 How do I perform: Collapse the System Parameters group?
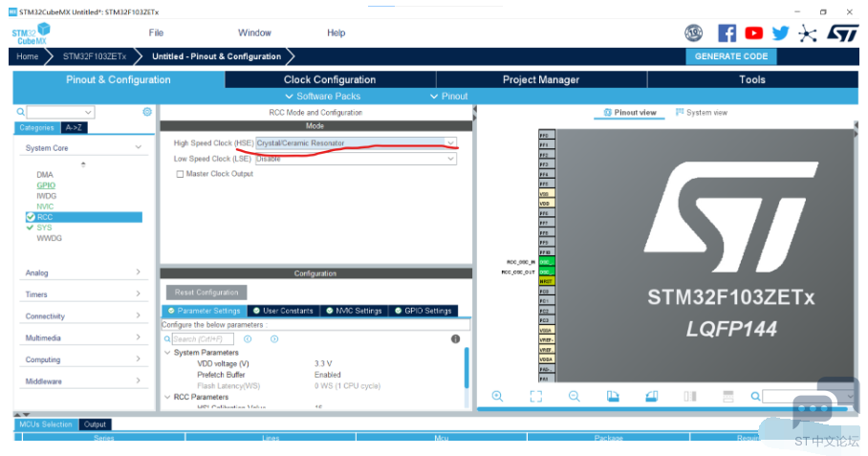pyautogui.click(x=167, y=353)
